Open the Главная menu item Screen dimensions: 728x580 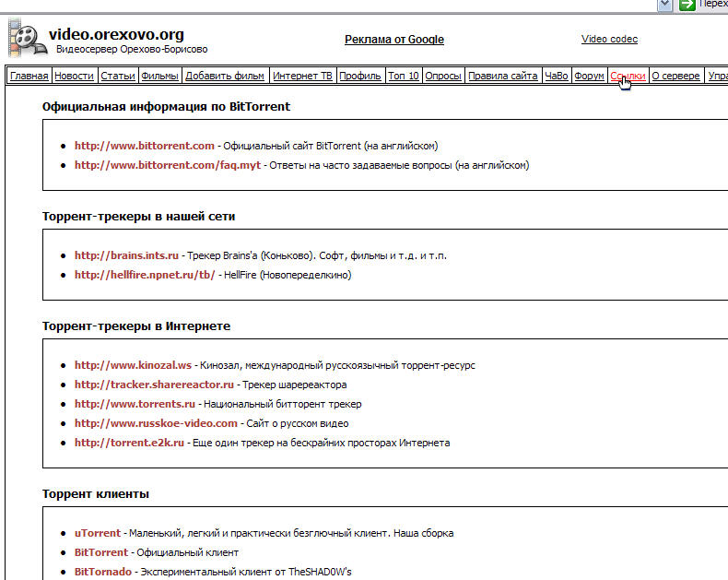[x=29, y=76]
